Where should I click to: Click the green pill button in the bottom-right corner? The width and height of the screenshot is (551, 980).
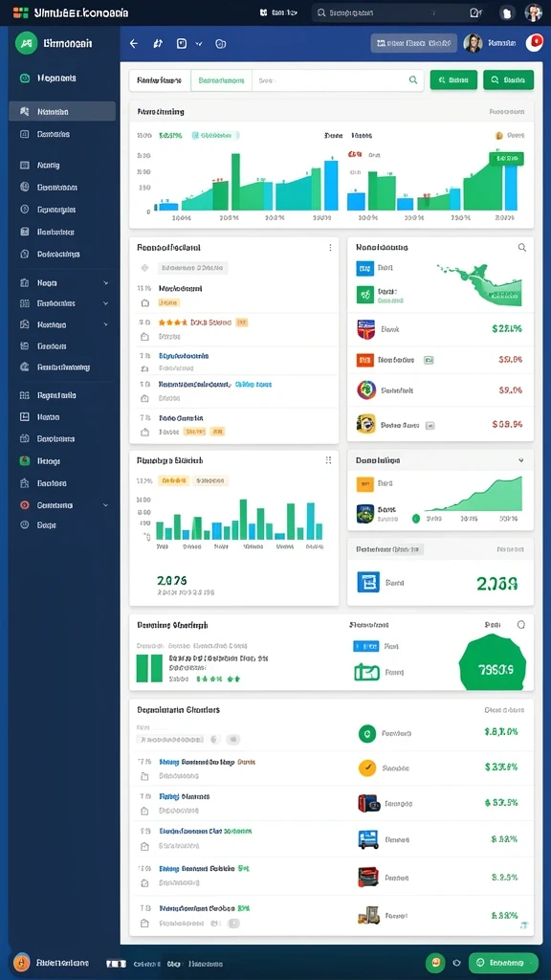coord(503,963)
